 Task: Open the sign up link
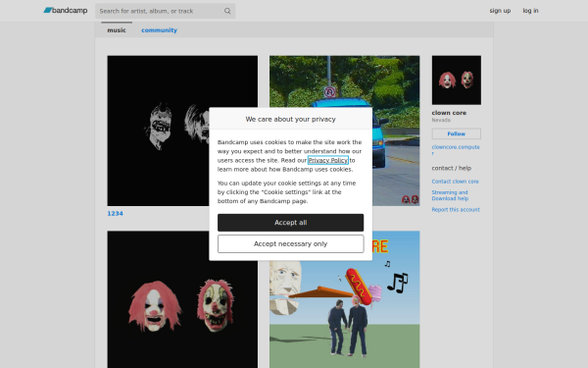click(500, 11)
